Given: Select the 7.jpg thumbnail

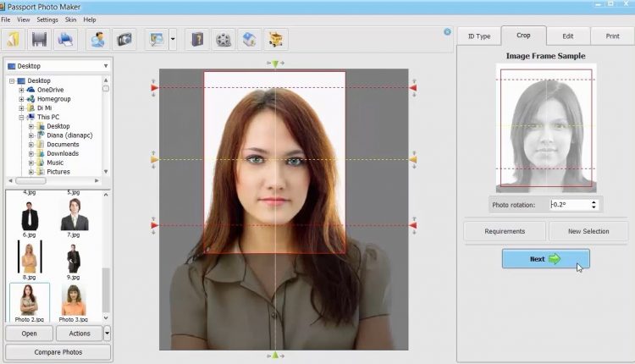Looking at the screenshot, I should tap(74, 217).
